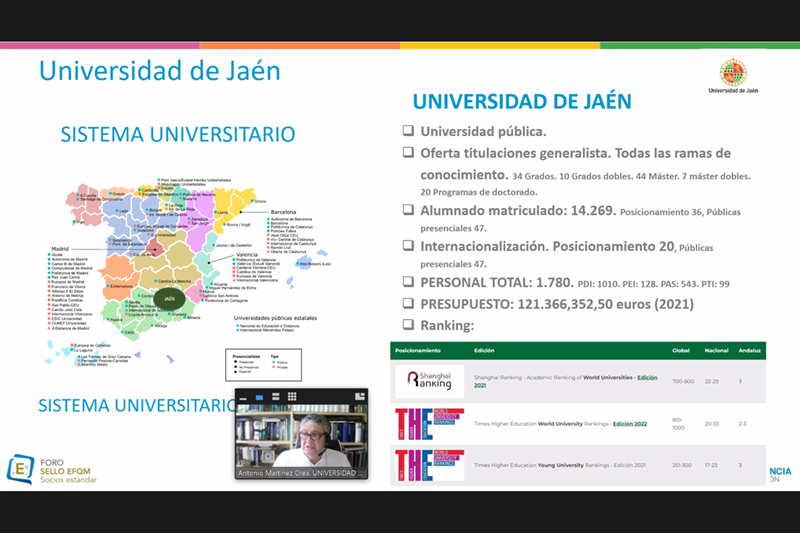Click the Universidad de Jaén crest logo

733,73
